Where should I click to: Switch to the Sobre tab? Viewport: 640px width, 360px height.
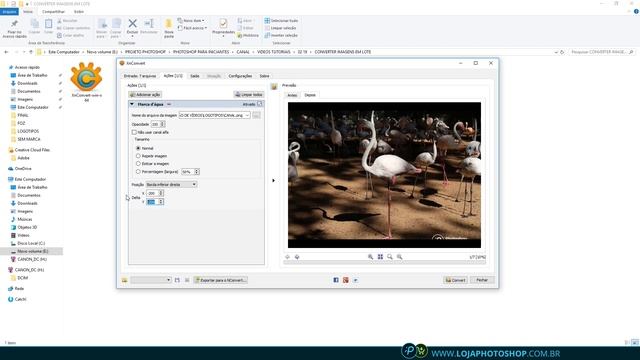coord(264,76)
